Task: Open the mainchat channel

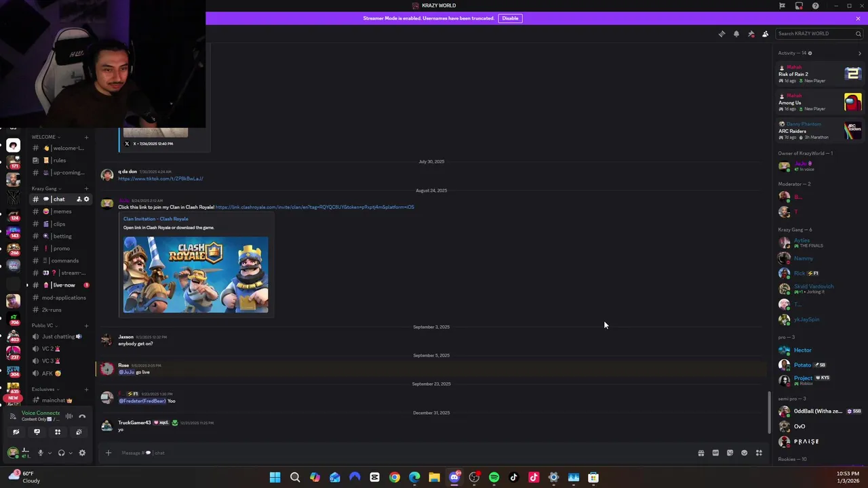Action: point(60,400)
